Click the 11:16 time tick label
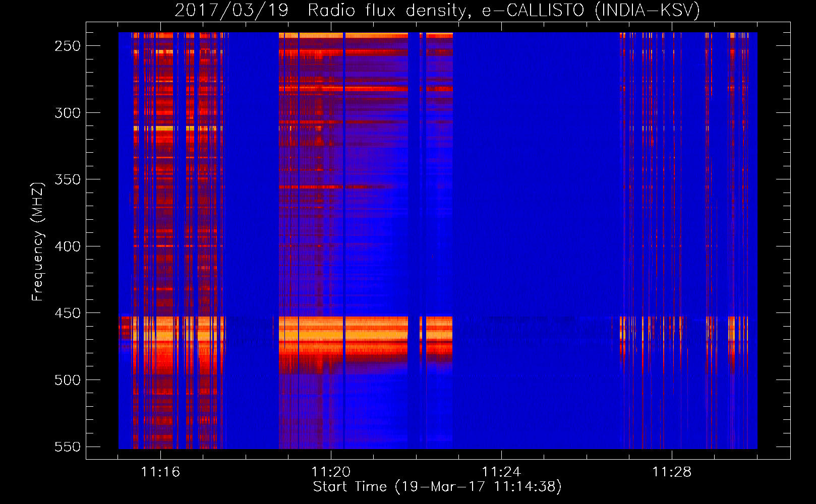816x504 pixels. [x=160, y=472]
